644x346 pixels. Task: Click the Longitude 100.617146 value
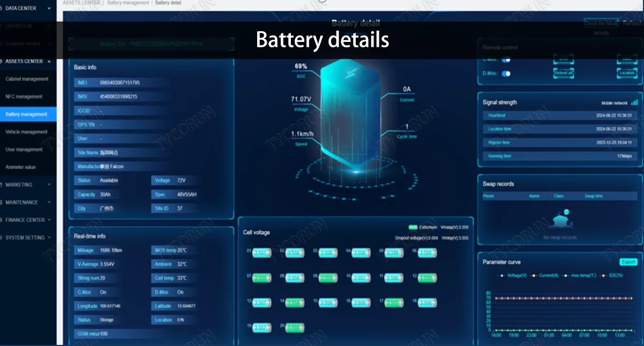(x=110, y=306)
